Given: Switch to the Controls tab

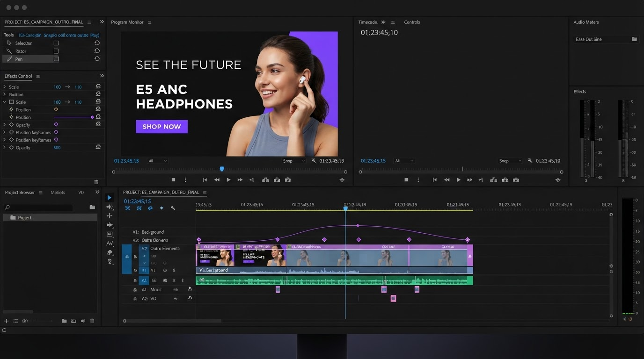Looking at the screenshot, I should coord(412,22).
